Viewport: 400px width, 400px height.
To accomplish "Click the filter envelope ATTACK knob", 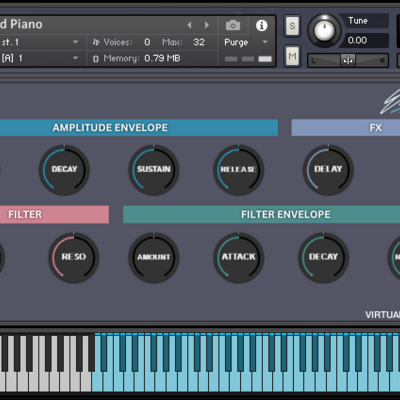I will point(238,257).
